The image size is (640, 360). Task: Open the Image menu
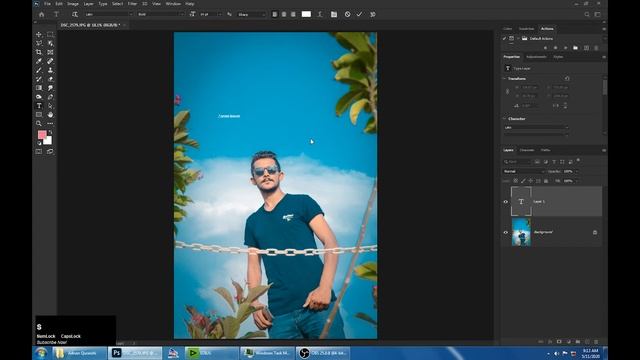(73, 4)
